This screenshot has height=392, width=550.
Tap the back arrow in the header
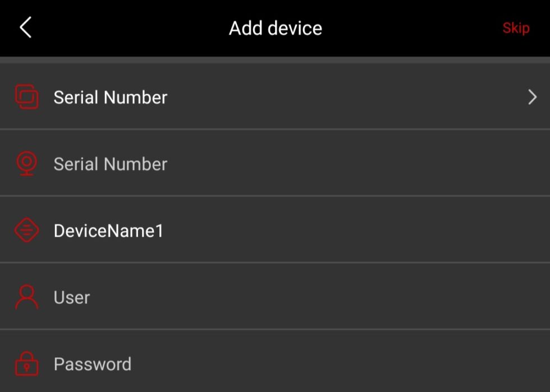point(25,27)
